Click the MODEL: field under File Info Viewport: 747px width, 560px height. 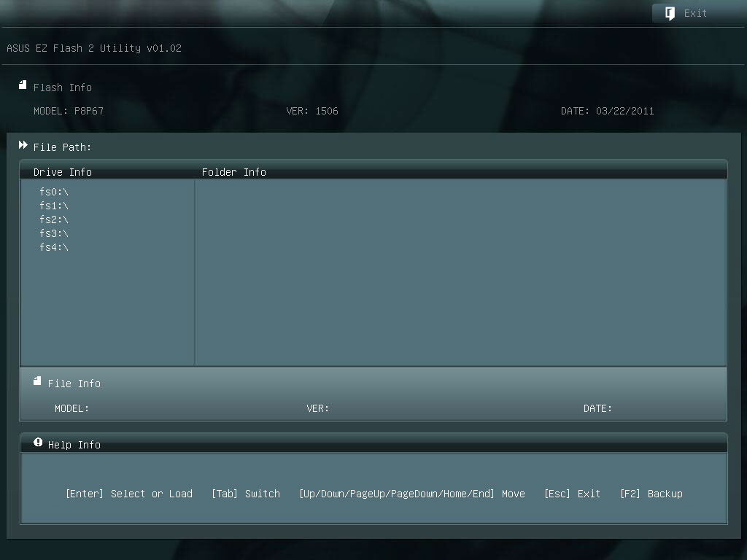point(71,408)
